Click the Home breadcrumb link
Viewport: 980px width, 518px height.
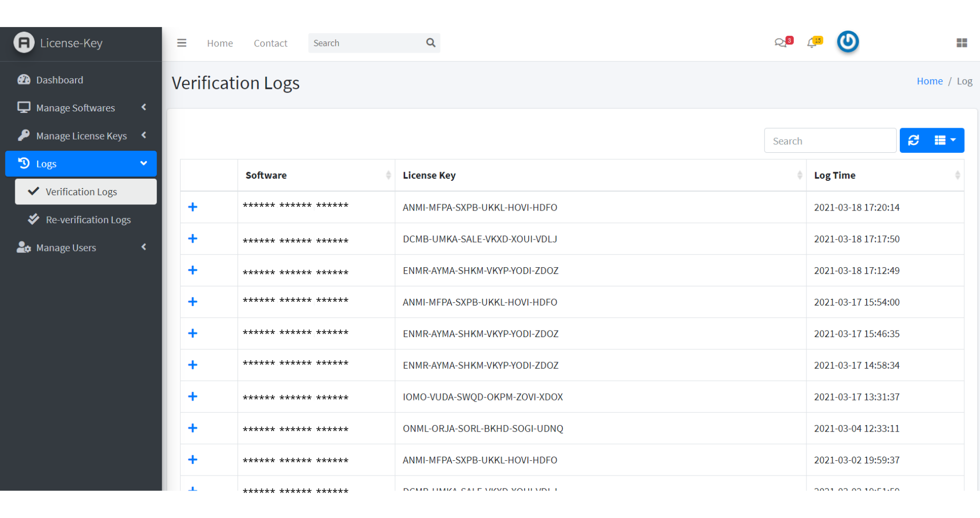929,81
